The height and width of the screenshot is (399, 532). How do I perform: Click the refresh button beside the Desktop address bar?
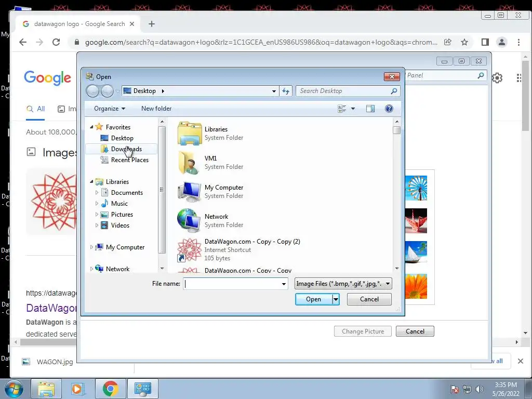click(x=286, y=91)
